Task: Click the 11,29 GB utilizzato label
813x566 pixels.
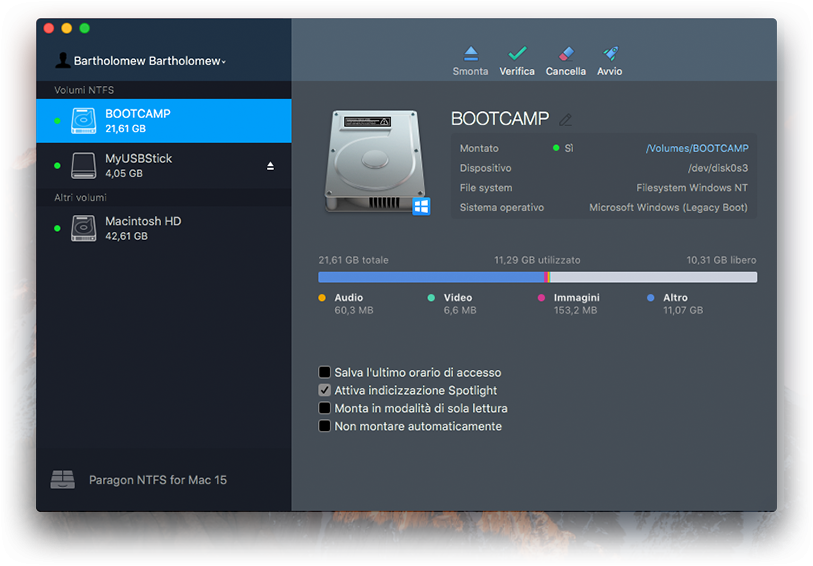Action: click(537, 260)
